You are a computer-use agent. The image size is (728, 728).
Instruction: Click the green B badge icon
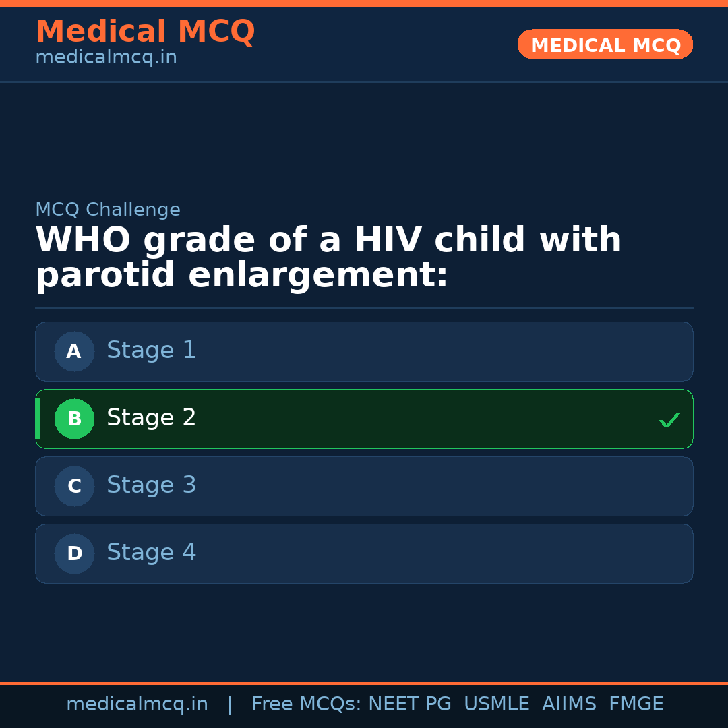(74, 419)
